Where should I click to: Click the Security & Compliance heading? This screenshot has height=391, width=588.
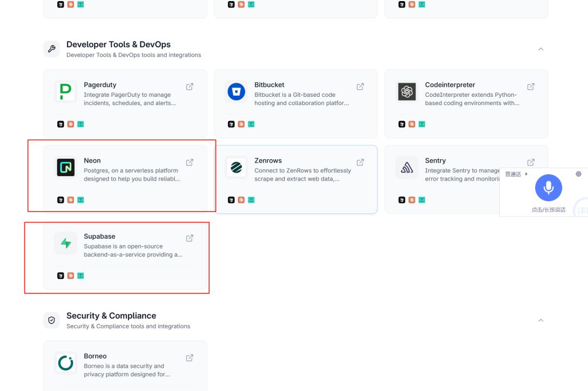(x=112, y=316)
